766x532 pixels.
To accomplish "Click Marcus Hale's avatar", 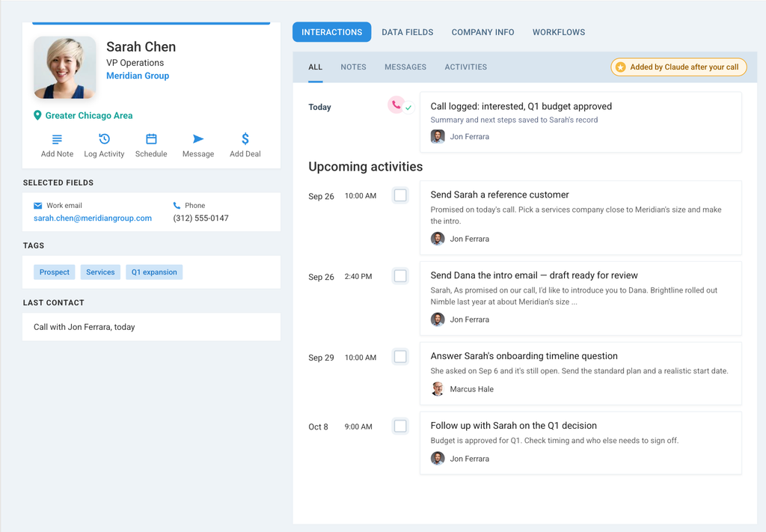I will coord(438,389).
